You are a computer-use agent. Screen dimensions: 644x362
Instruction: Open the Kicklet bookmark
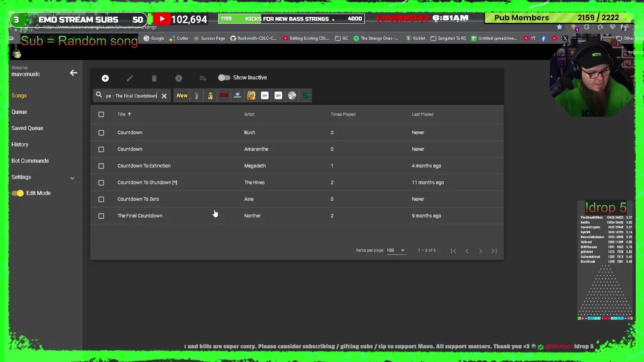(x=415, y=38)
